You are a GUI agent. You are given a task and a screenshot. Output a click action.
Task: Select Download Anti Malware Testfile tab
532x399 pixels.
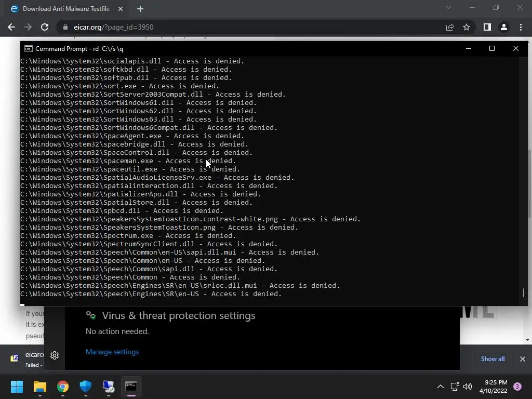click(66, 9)
